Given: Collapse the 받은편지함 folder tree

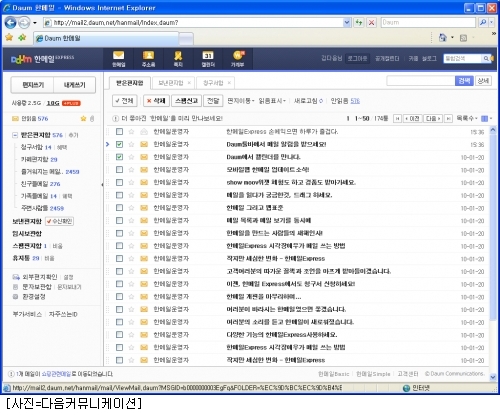Looking at the screenshot, I should coord(14,135).
